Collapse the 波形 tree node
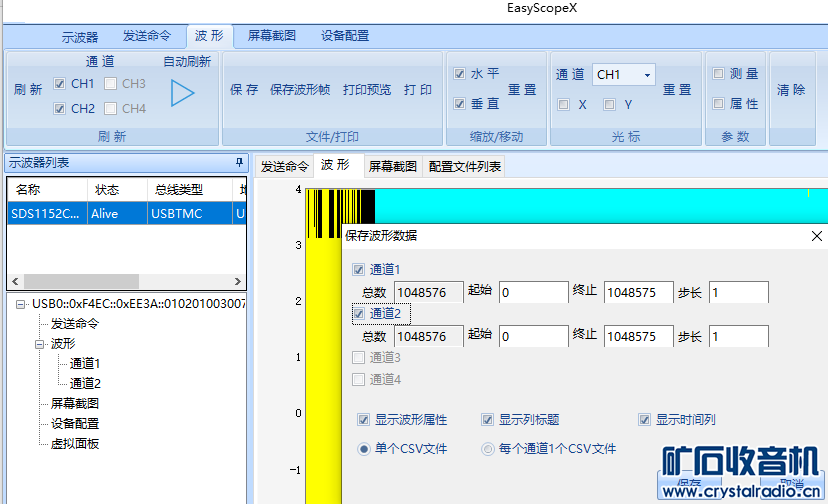This screenshot has height=504, width=828. 40,344
